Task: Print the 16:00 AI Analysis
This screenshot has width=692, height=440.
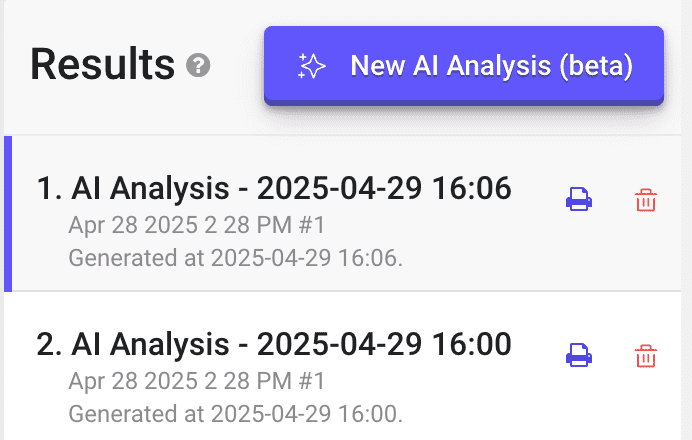Action: click(579, 355)
